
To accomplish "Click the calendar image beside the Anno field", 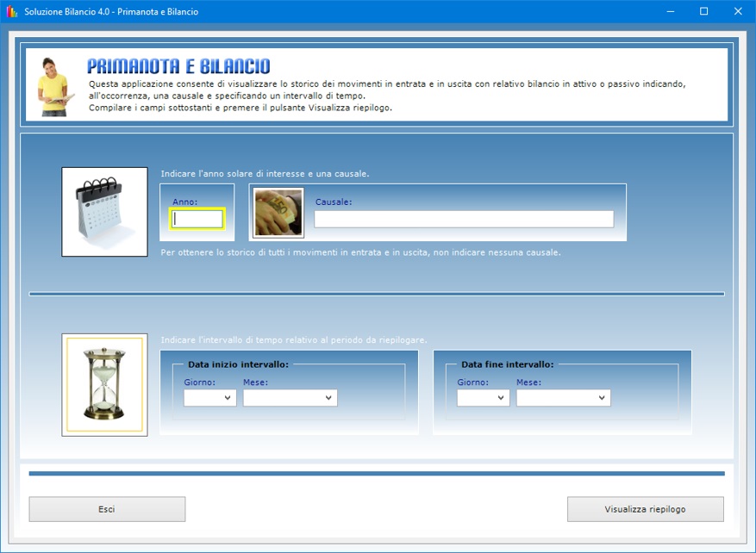I will pyautogui.click(x=104, y=212).
